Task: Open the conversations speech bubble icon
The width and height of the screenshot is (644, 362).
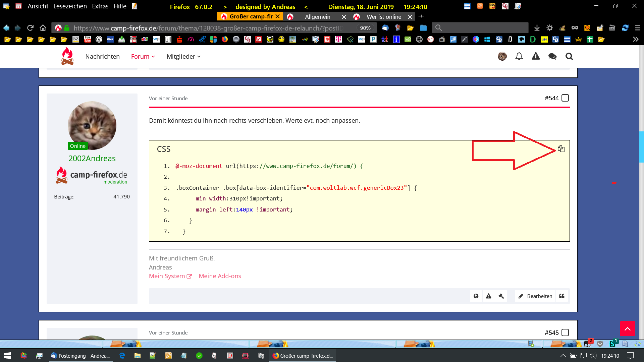Action: click(552, 56)
